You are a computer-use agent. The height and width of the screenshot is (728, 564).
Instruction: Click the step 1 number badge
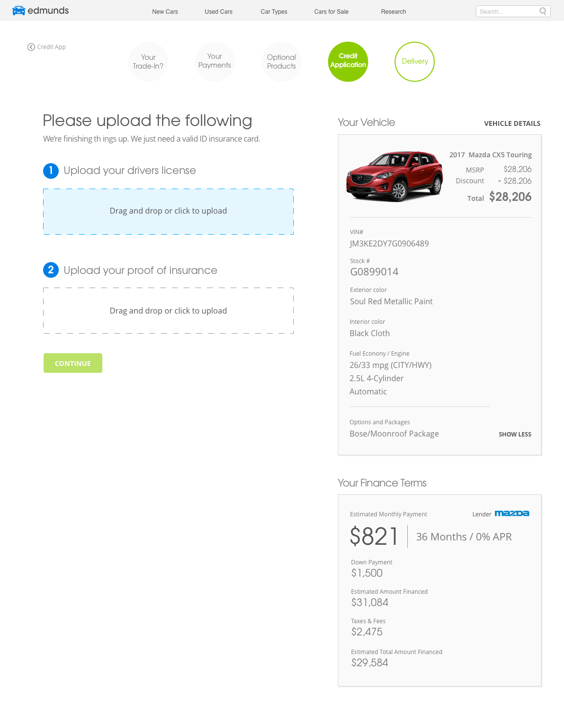click(x=51, y=170)
